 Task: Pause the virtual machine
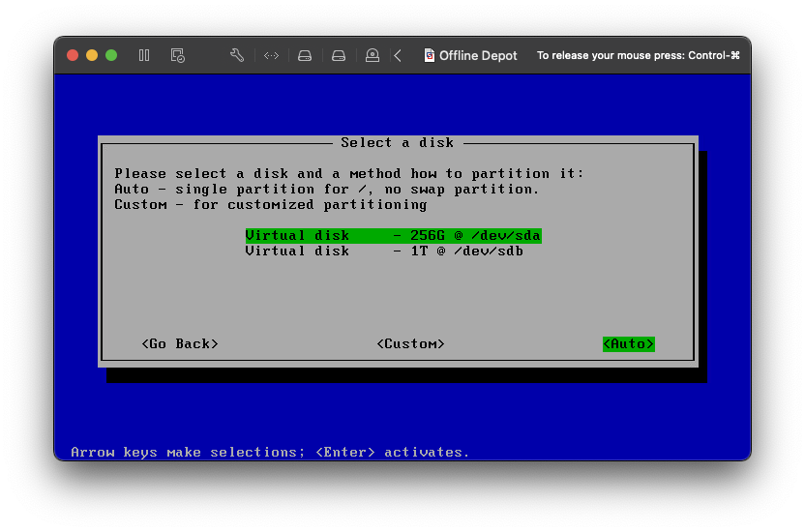pyautogui.click(x=144, y=55)
